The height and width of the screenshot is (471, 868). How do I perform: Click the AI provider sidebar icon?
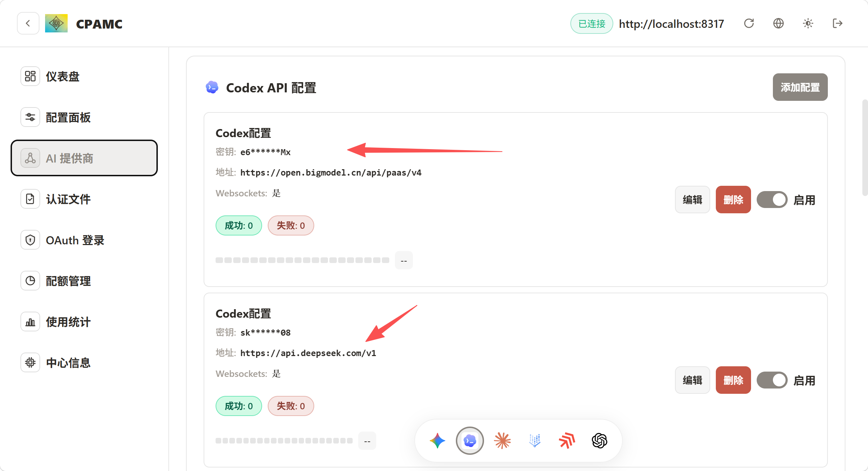click(30, 158)
